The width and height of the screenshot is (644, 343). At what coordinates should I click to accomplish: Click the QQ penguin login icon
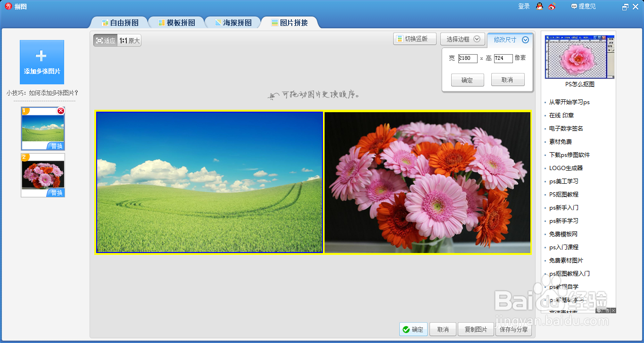(540, 6)
